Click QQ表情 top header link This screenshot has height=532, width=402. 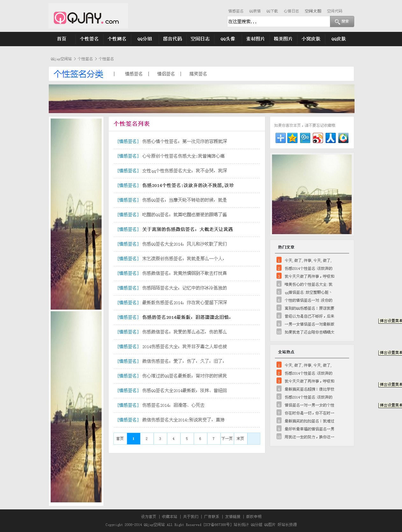click(x=255, y=11)
